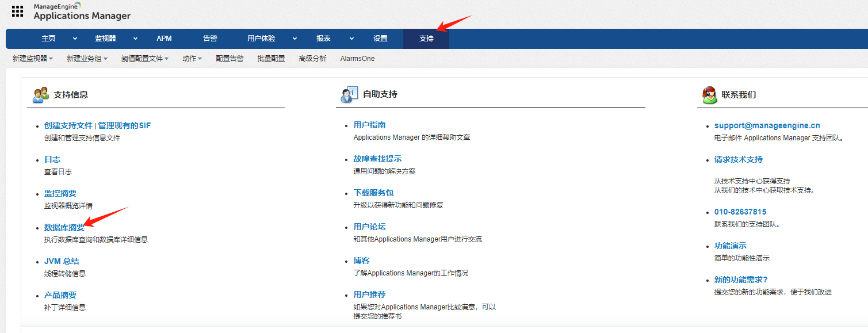The height and width of the screenshot is (333, 868).
Task: Click the 执行数据库查询和数据库详细信息 description text
Action: point(96,240)
